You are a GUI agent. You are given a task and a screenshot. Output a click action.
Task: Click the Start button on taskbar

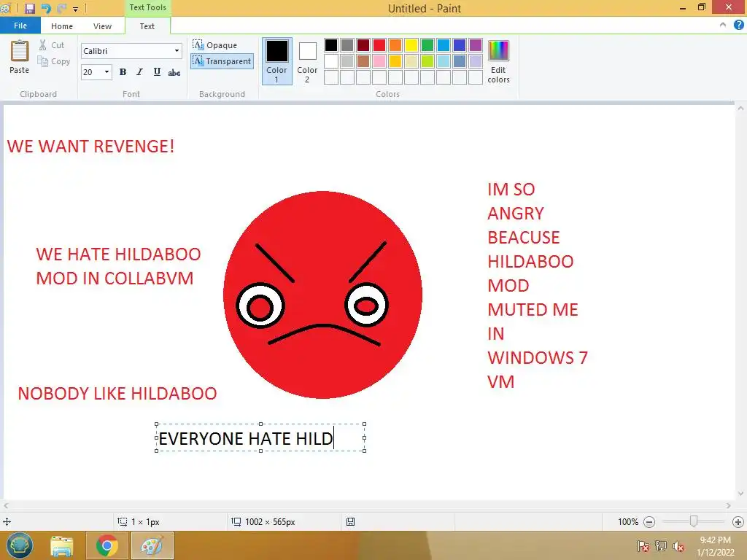(19, 545)
